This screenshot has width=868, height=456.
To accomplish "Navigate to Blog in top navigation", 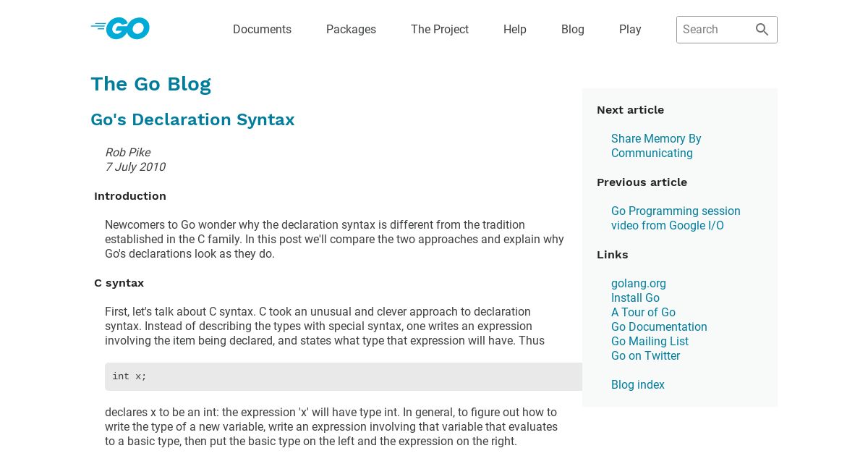I will click(573, 30).
